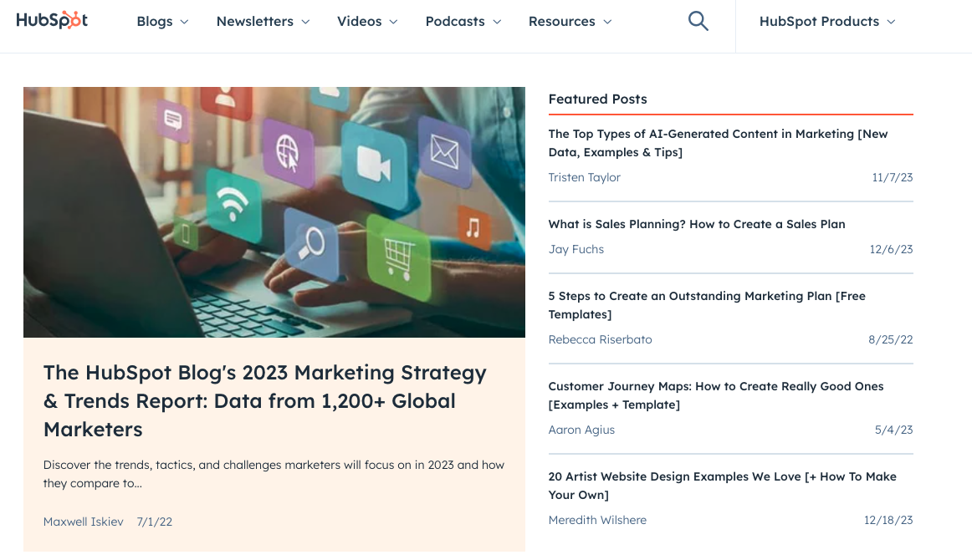Open the Videos menu
This screenshot has width=972, height=560.
coord(367,22)
